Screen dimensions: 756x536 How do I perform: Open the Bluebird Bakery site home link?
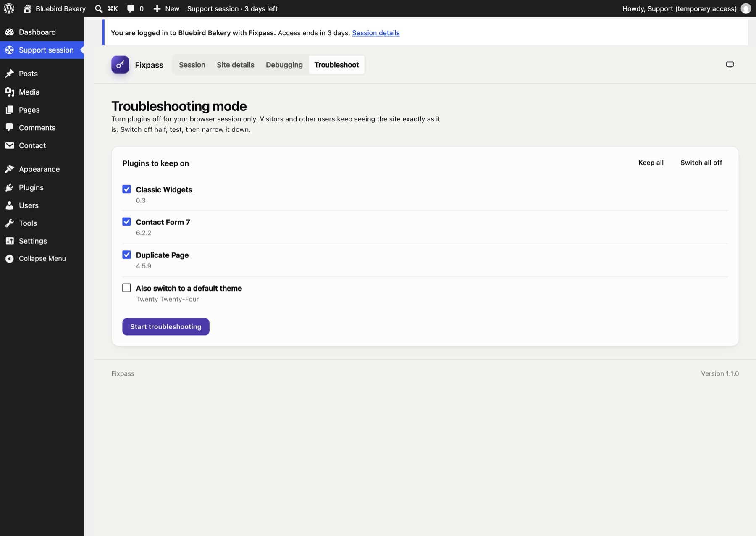(54, 8)
